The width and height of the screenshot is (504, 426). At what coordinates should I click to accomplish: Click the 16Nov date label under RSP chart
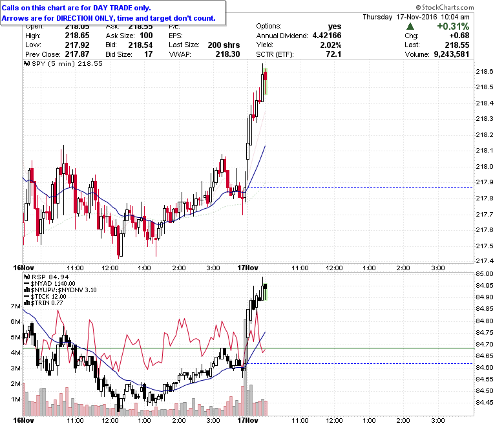pos(23,420)
